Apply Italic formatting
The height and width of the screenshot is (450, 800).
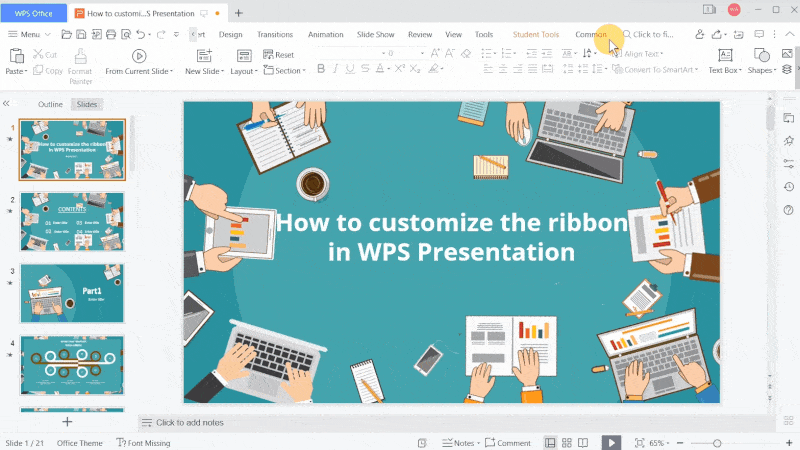[335, 68]
